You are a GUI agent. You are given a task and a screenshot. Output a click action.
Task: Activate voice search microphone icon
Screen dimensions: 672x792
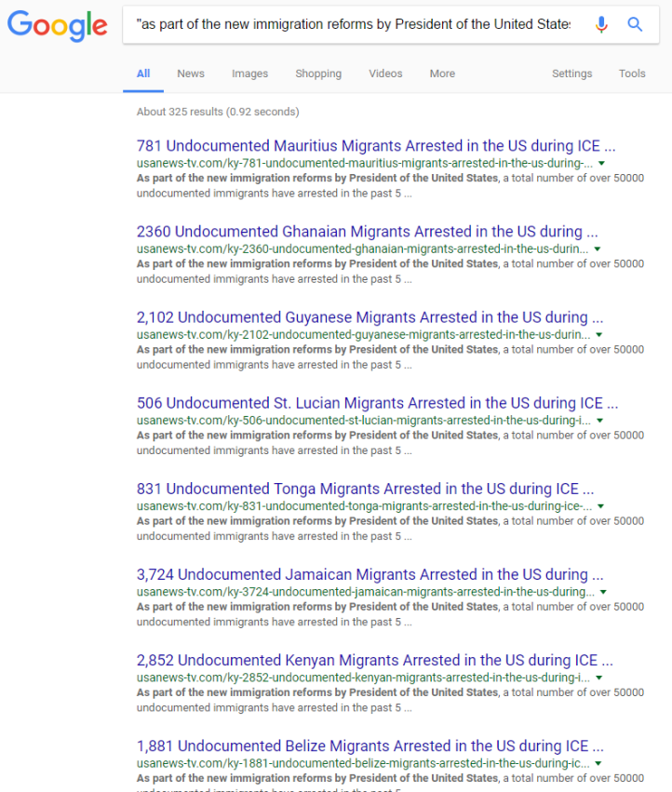pos(601,24)
